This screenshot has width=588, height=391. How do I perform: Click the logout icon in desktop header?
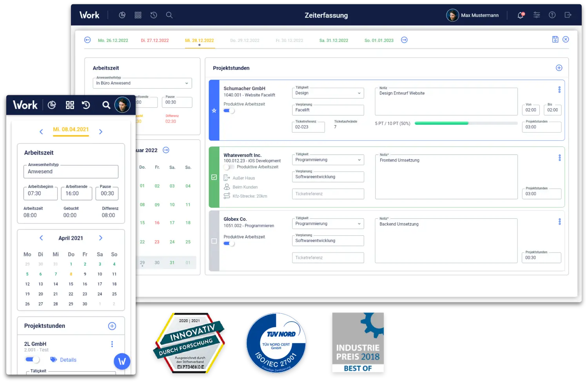[x=568, y=15]
